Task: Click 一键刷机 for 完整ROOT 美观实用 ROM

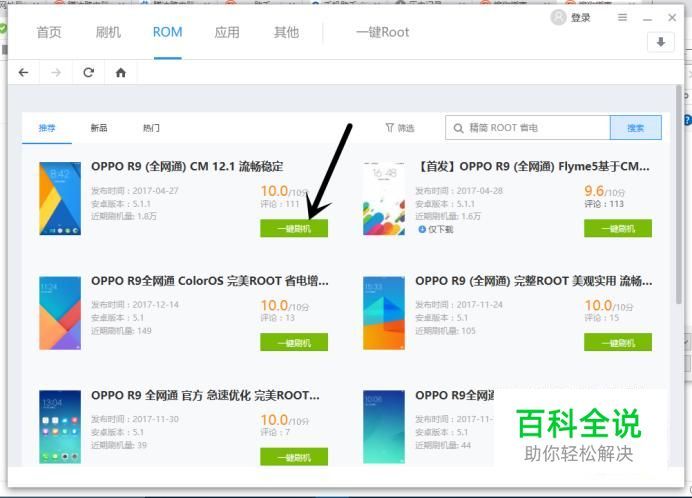Action: (x=618, y=342)
